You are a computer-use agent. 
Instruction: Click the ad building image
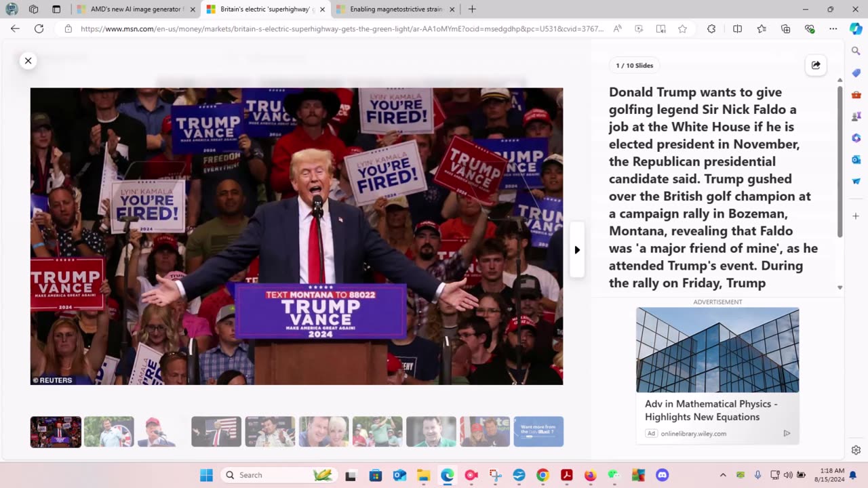[717, 350]
